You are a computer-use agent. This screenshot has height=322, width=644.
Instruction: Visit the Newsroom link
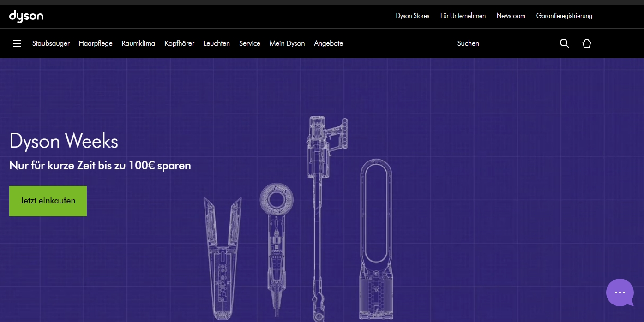tap(511, 16)
